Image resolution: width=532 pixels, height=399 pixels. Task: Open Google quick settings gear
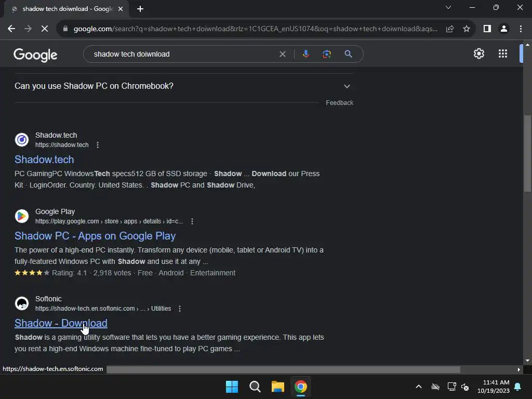pyautogui.click(x=478, y=54)
